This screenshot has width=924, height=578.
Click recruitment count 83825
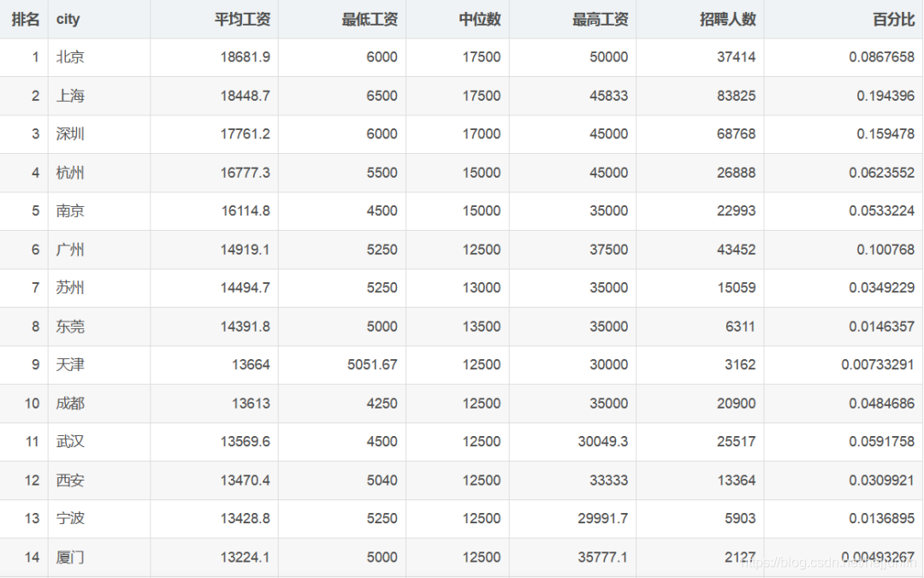tap(736, 96)
